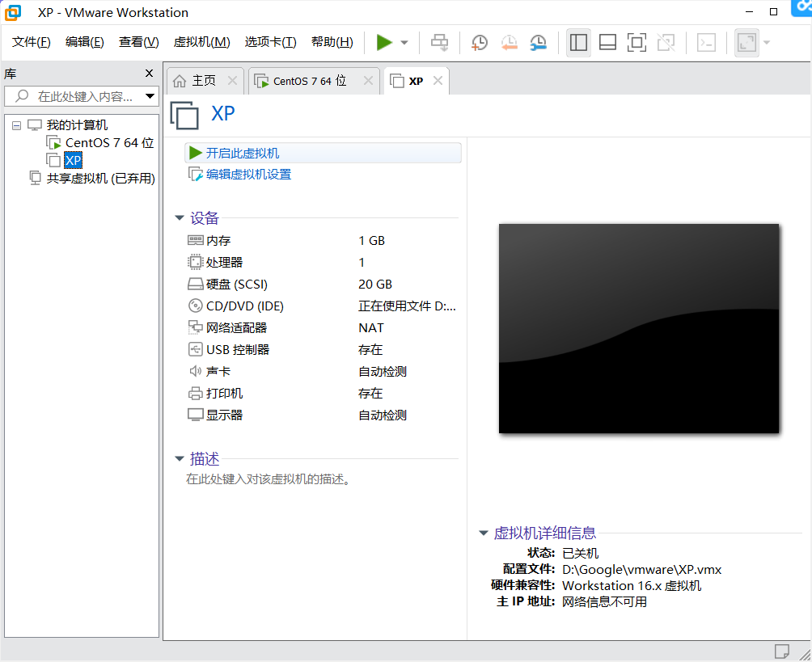The height and width of the screenshot is (662, 812).
Task: Click 正在使用文件 D:... CD/DVD value
Action: coord(407,306)
